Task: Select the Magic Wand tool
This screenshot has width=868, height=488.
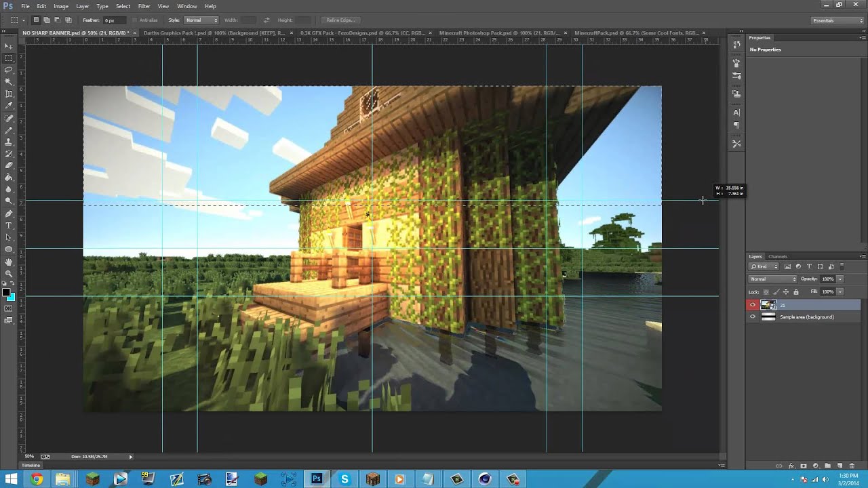Action: click(x=9, y=82)
